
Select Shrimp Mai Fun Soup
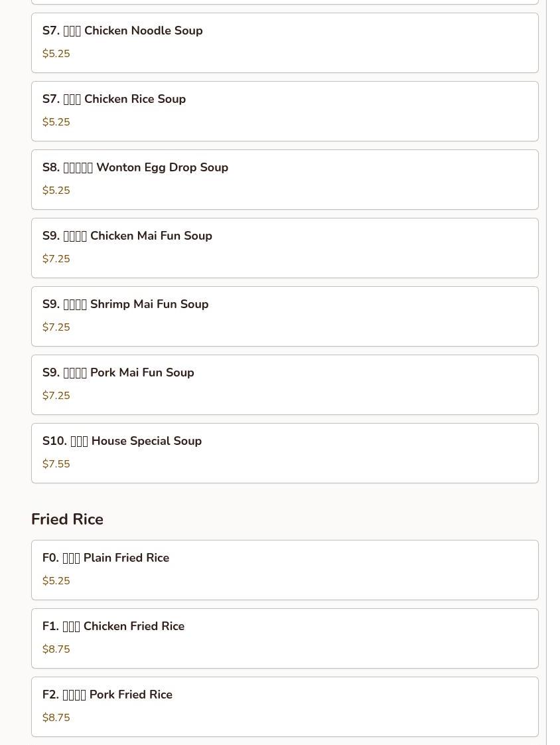(285, 316)
